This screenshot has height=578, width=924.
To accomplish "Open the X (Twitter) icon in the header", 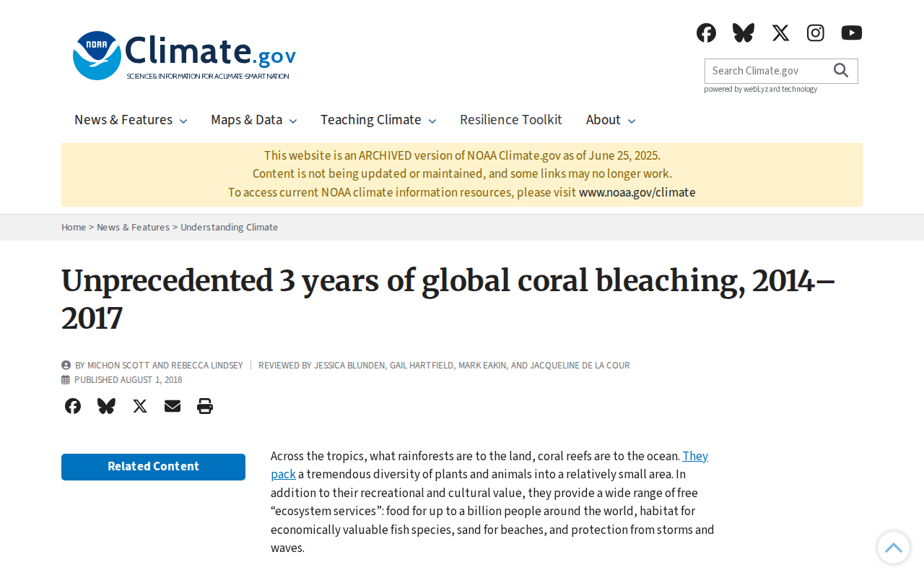I will coord(780,33).
